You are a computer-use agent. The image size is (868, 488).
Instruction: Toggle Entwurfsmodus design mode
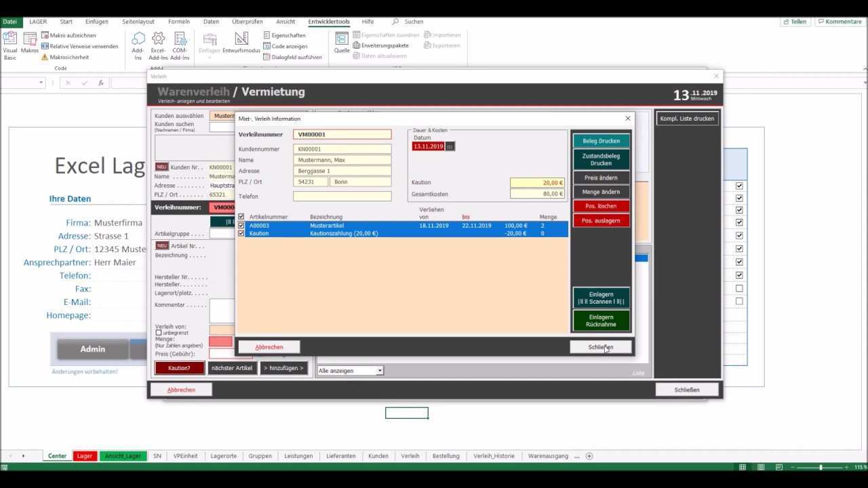241,41
